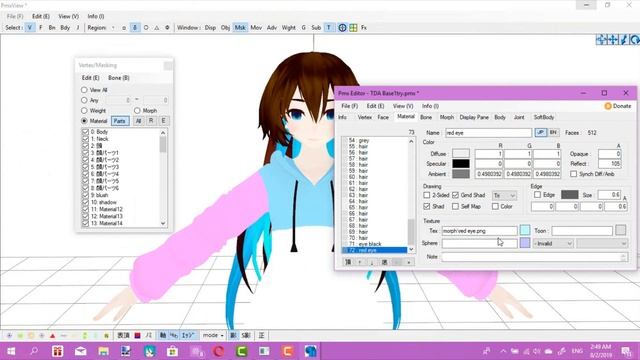Open Windows Start menu
The width and height of the screenshot is (640, 360).
tap(11, 351)
